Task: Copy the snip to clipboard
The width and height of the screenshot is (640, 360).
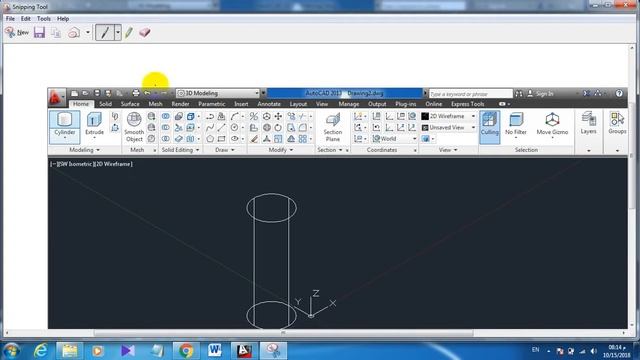Action: 56,33
